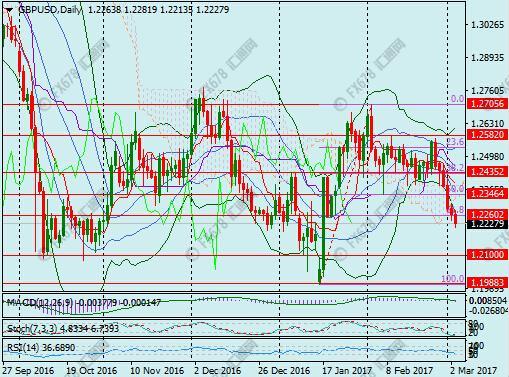Click the 2 Mar 2017 date label

[x=474, y=370]
